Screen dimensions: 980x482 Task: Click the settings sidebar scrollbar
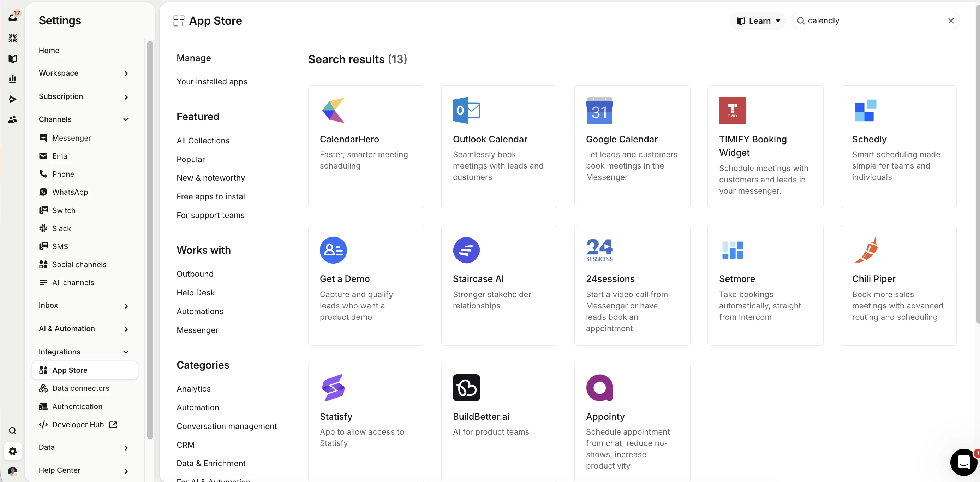point(150,240)
